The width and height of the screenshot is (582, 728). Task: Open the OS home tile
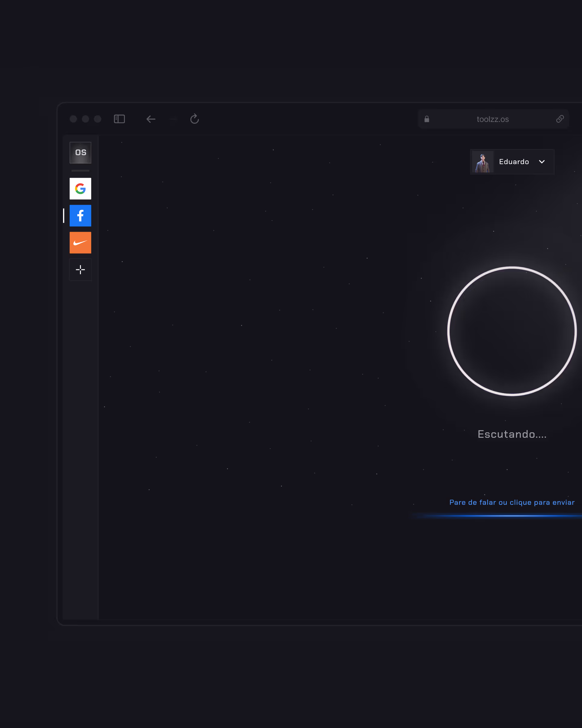coord(80,153)
